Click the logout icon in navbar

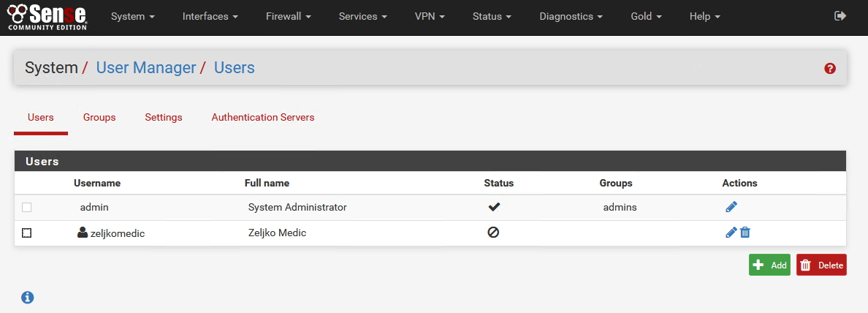pyautogui.click(x=840, y=16)
